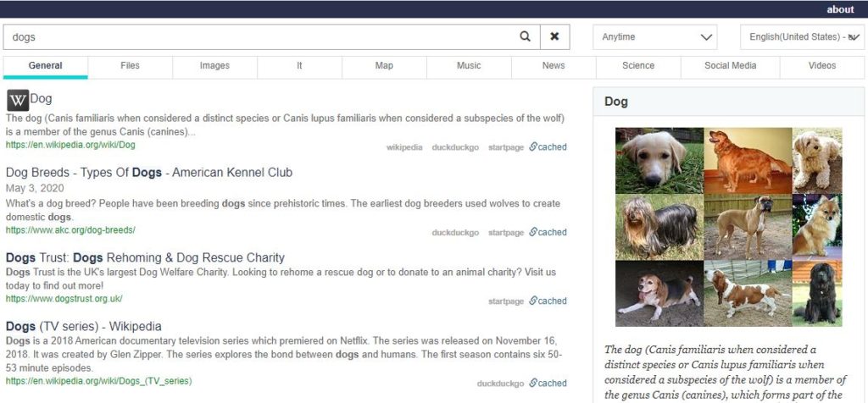Click wikipedia engine tag on Dog result

tap(404, 147)
